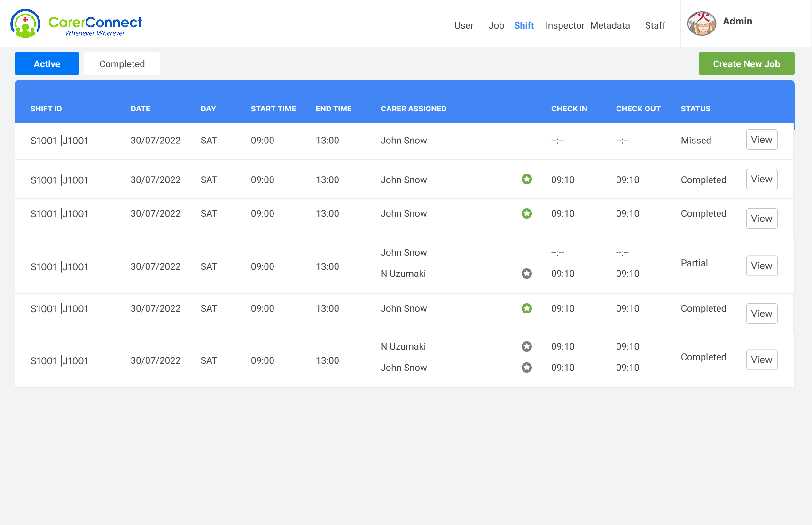
Task: Click green star icon in third shift row
Action: tap(527, 213)
